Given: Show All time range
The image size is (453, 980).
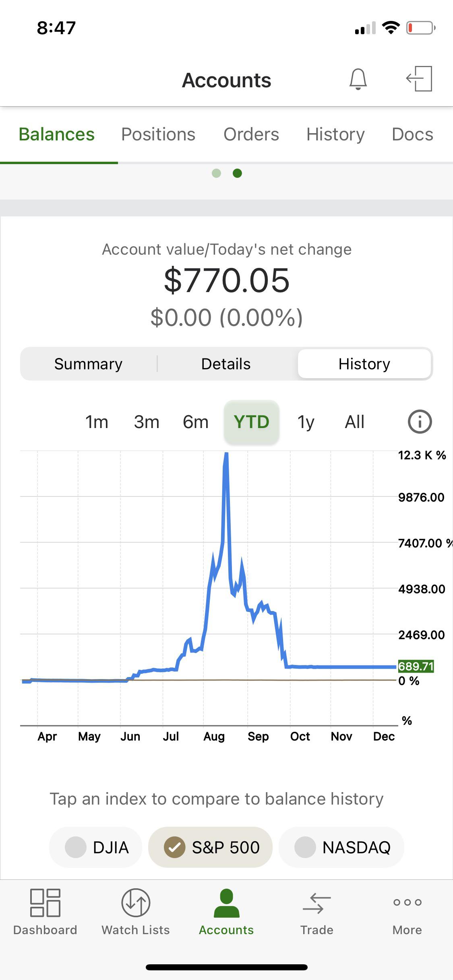Looking at the screenshot, I should (354, 422).
